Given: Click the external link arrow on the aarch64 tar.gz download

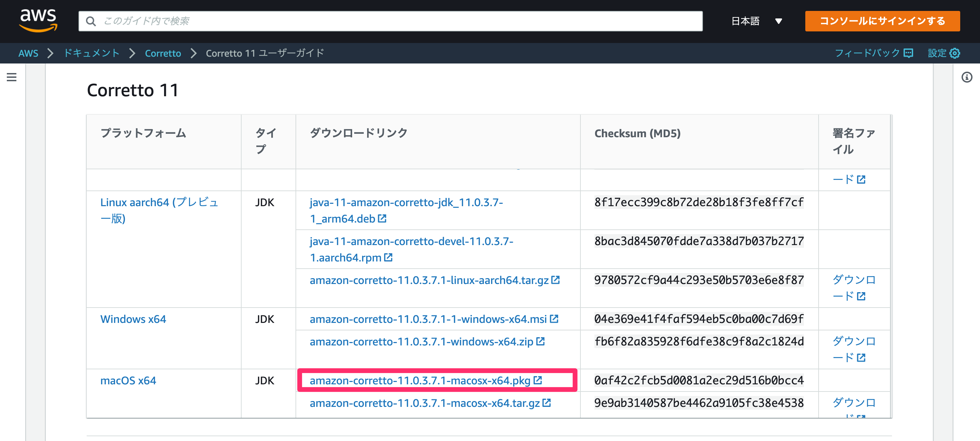Looking at the screenshot, I should [x=556, y=280].
